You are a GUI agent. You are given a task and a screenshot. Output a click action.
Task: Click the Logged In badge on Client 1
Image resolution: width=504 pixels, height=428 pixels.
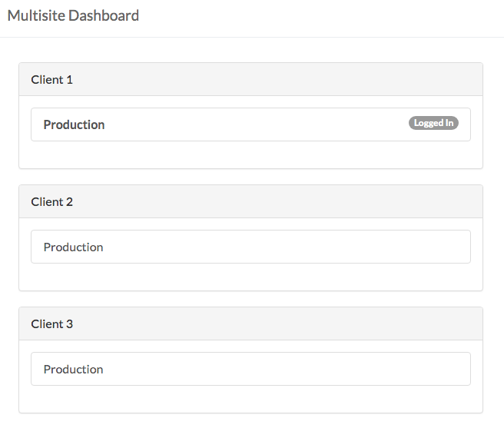(433, 123)
